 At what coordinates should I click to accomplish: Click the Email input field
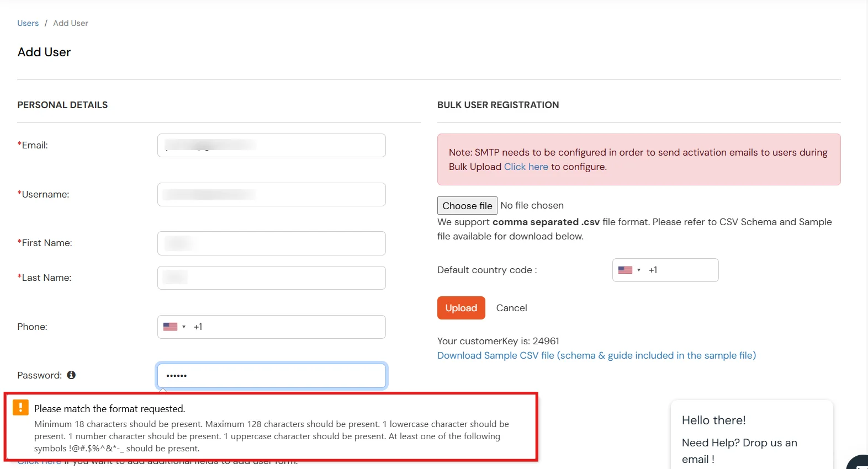pyautogui.click(x=271, y=145)
